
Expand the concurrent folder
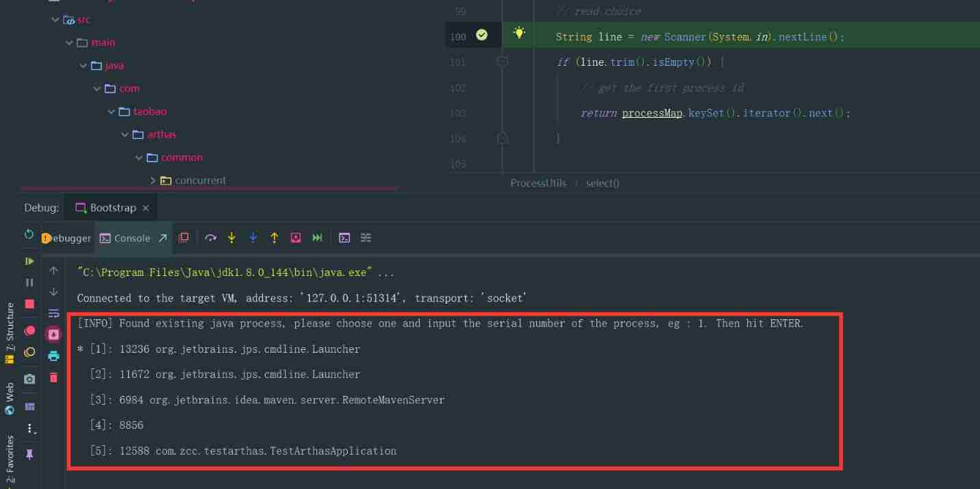pos(153,180)
